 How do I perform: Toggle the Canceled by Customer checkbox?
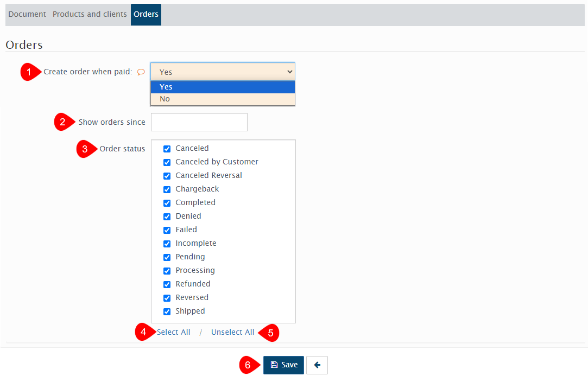click(167, 162)
